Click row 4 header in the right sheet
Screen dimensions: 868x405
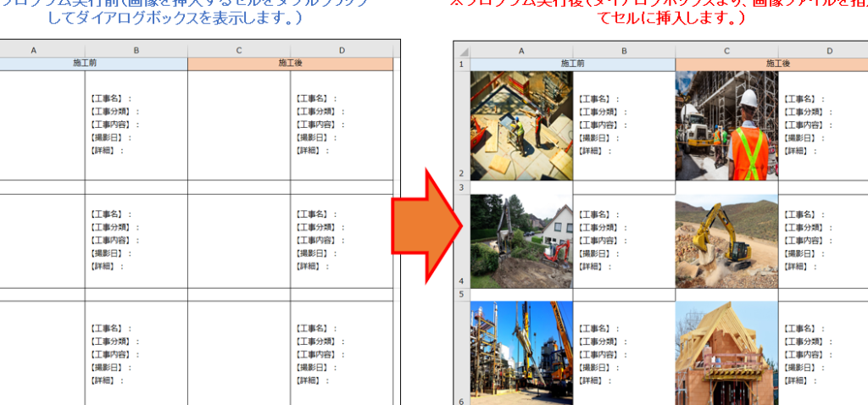(462, 280)
